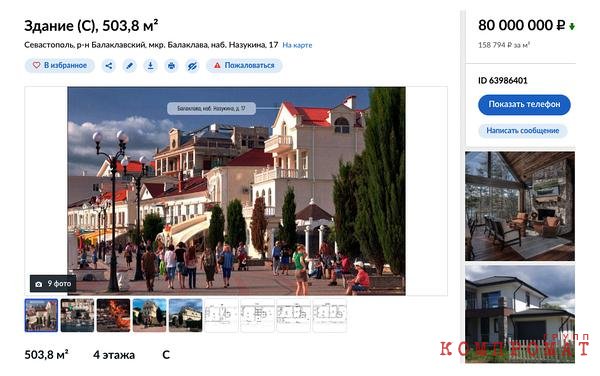Select the fourth photo thumbnail
600x376 pixels.
click(149, 315)
